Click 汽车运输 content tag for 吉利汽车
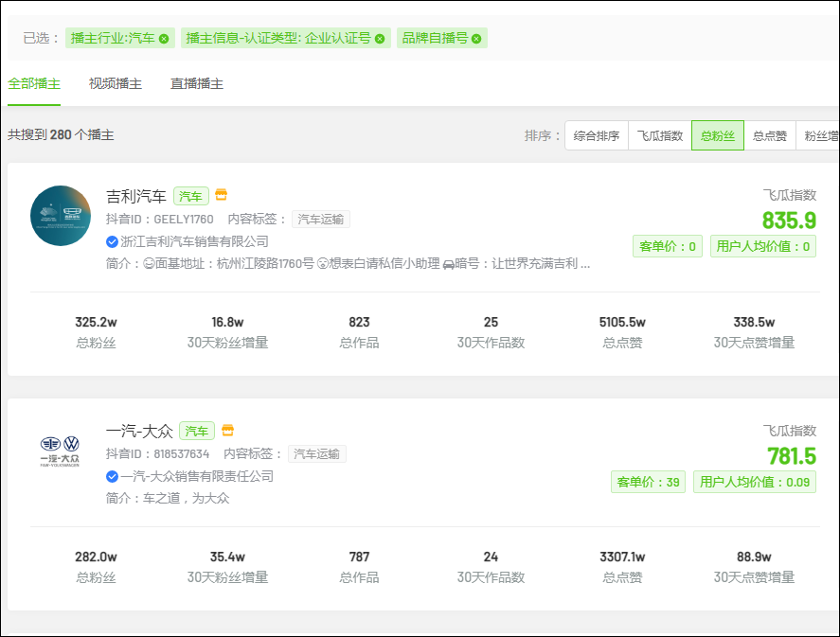The width and height of the screenshot is (840, 637). 321,220
